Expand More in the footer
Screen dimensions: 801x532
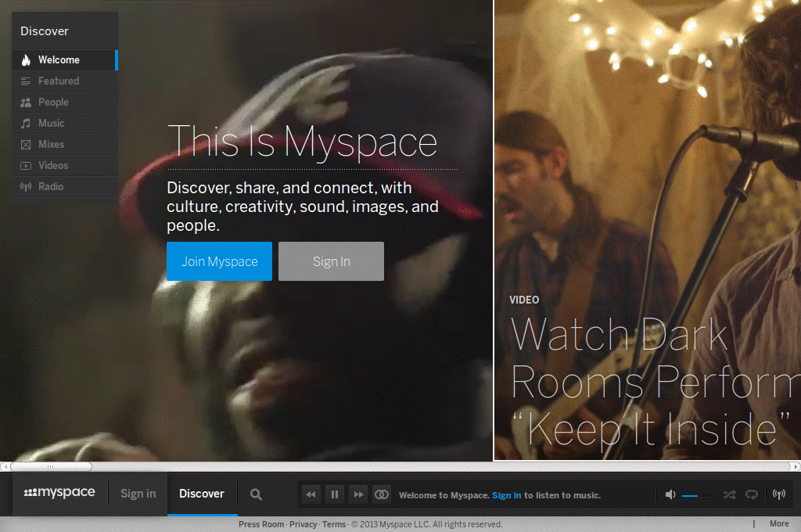[779, 524]
